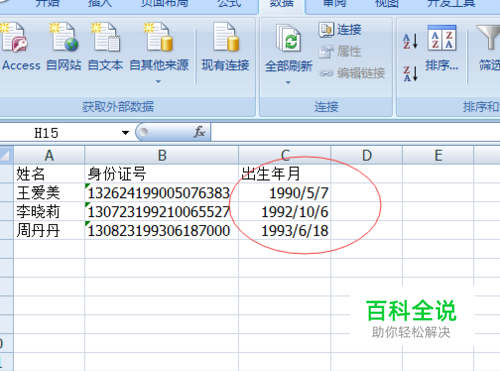Image resolution: width=500 pixels, height=371 pixels.
Task: Expand 自其他来源 dropdown arrow
Action: click(158, 81)
